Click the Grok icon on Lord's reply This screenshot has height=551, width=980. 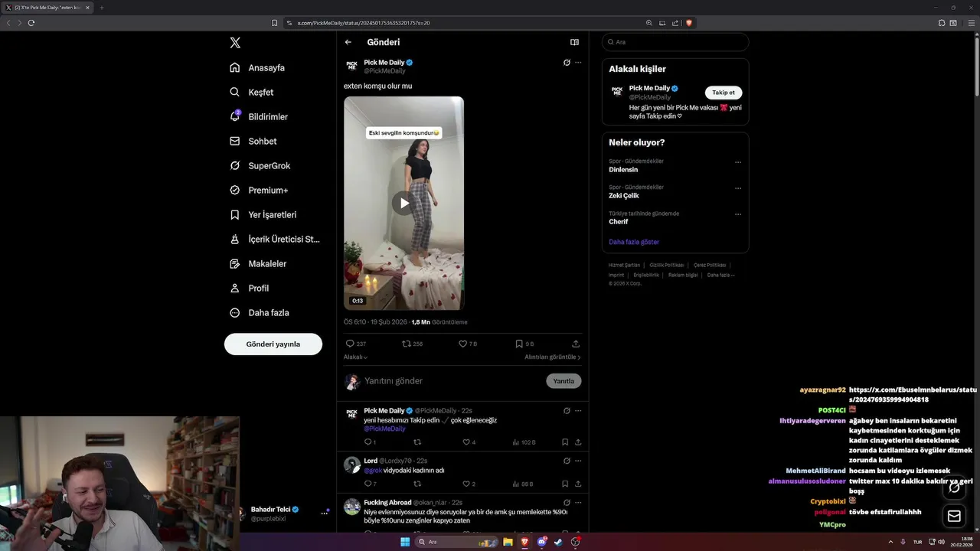point(567,461)
